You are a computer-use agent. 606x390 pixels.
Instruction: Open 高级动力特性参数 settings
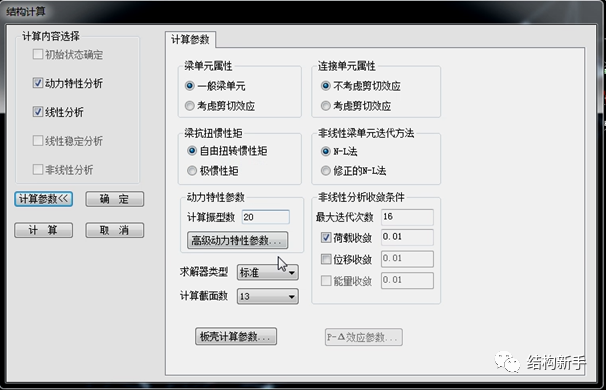click(237, 240)
